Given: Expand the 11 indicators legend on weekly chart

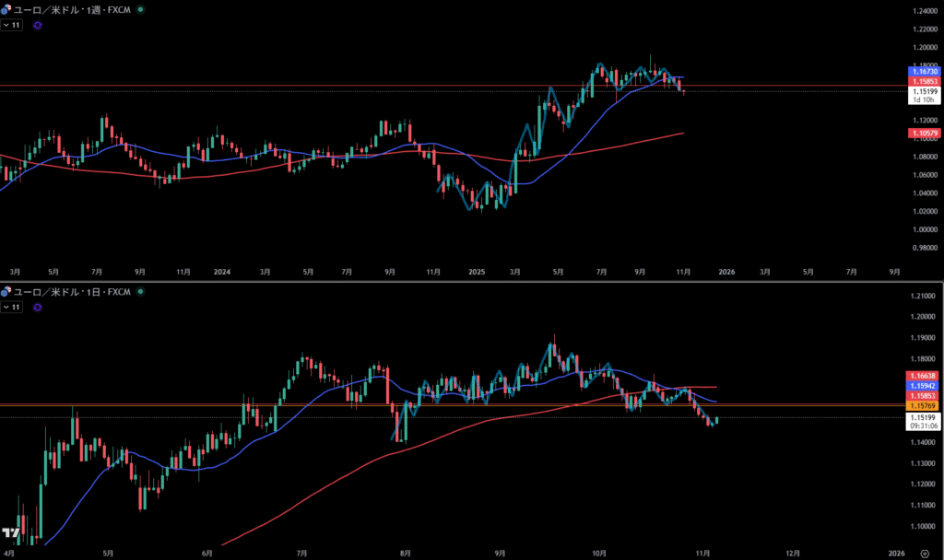Looking at the screenshot, I should point(12,25).
